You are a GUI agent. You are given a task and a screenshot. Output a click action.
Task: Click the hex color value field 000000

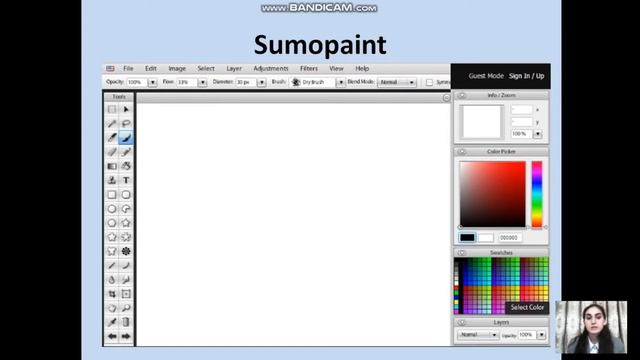509,238
